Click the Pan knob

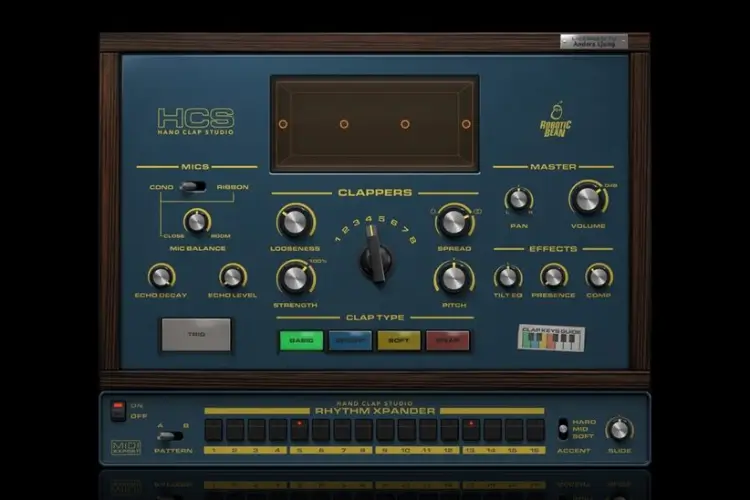[x=518, y=200]
